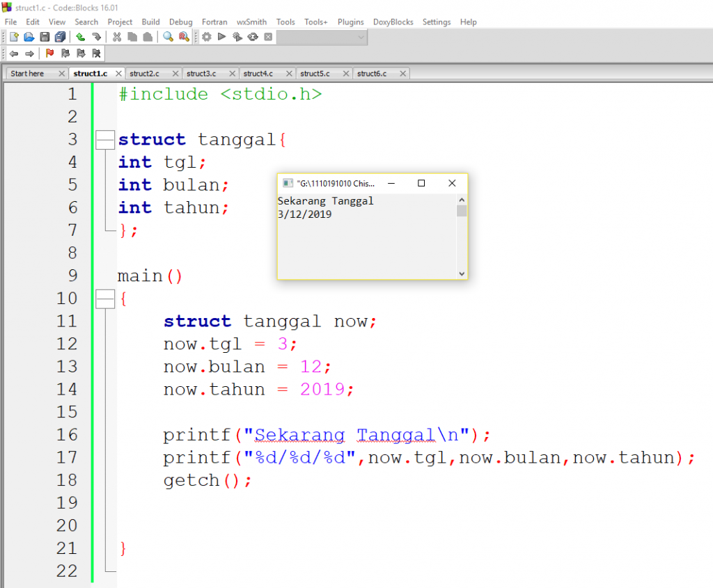Open the Settings menu
The image size is (713, 588).
coord(437,22)
